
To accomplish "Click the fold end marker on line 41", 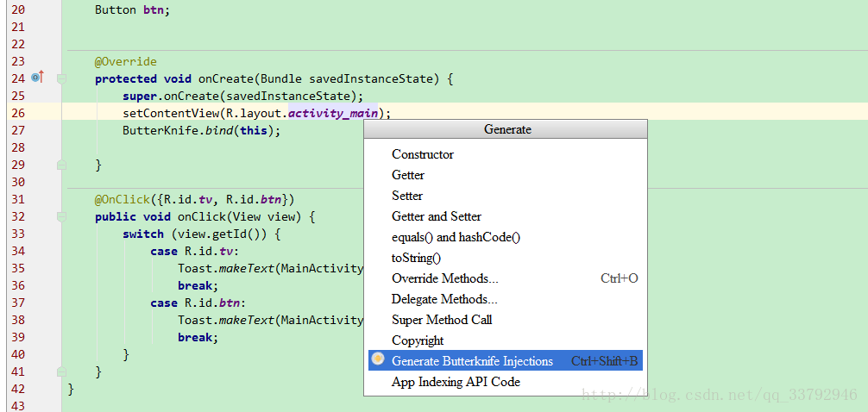I will (61, 371).
